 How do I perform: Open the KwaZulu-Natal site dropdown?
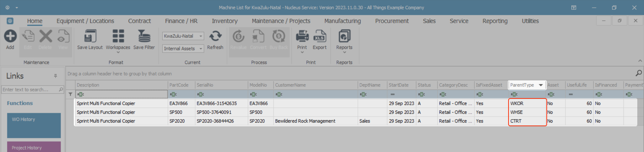[201, 36]
